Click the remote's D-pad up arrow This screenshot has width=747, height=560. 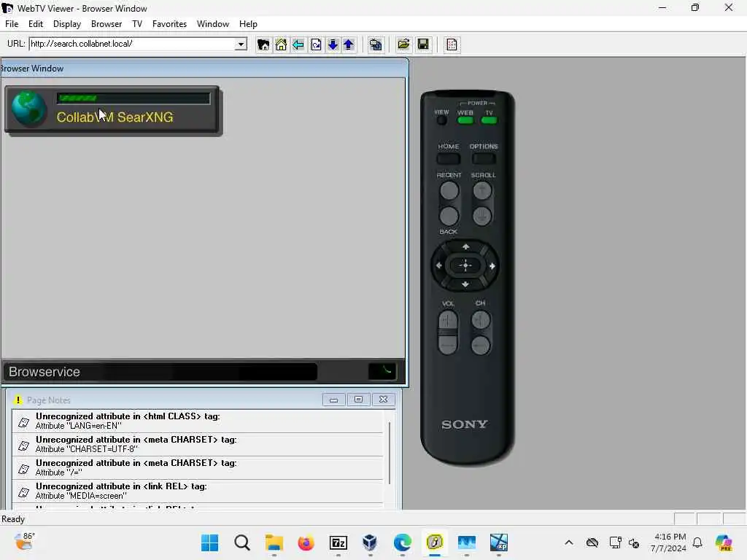[x=465, y=246]
